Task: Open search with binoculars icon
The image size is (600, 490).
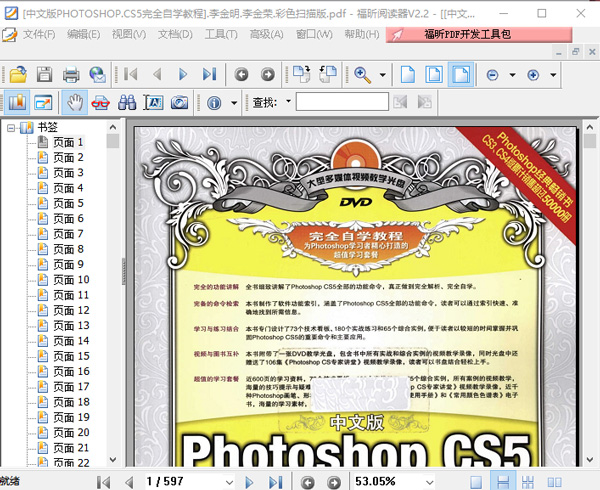Action: [127, 103]
